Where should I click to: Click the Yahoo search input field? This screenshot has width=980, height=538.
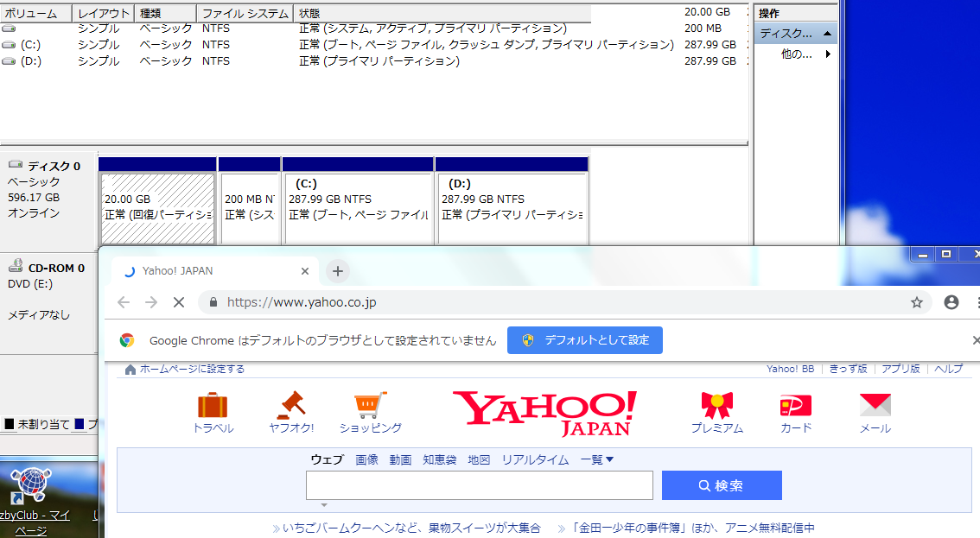480,485
